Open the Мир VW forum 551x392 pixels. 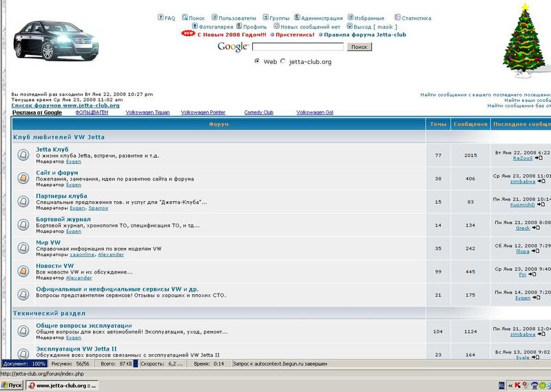tap(48, 243)
